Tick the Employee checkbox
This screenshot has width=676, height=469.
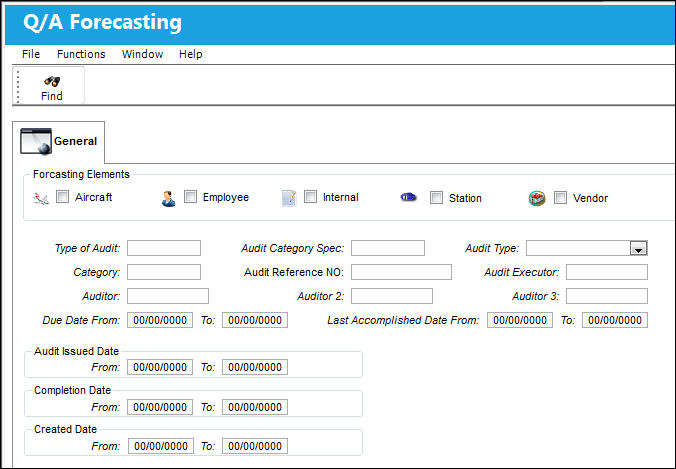191,197
